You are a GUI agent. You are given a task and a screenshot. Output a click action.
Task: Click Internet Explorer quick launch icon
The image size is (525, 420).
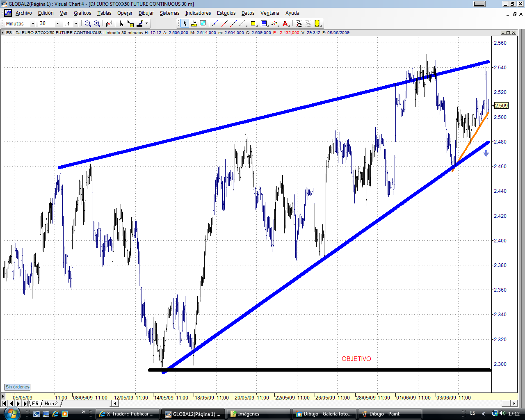coord(55,414)
